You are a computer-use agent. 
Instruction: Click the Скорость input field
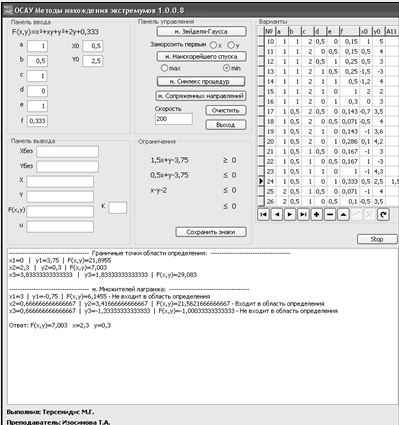tap(174, 119)
